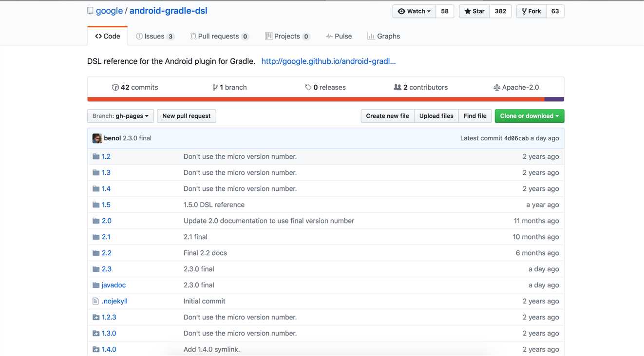Click Create new file button
644x356 pixels.
click(387, 116)
